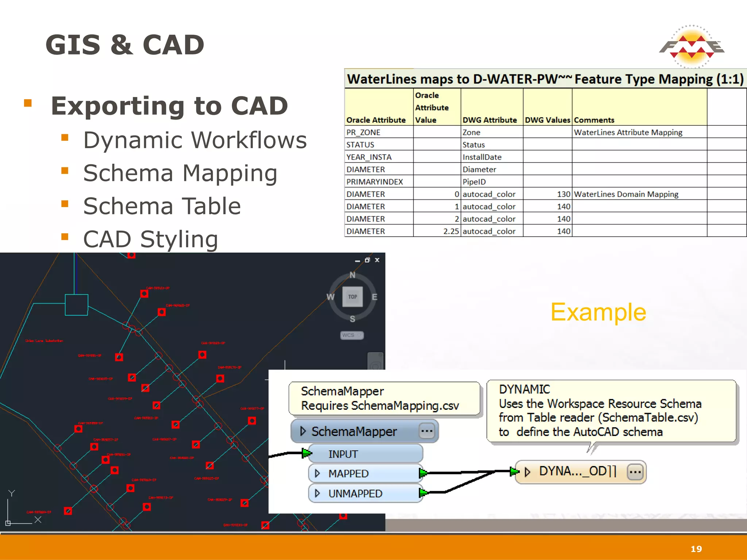
Task: Click the table title 'WaterLines maps to D-WATER-PW~~'
Action: point(460,79)
